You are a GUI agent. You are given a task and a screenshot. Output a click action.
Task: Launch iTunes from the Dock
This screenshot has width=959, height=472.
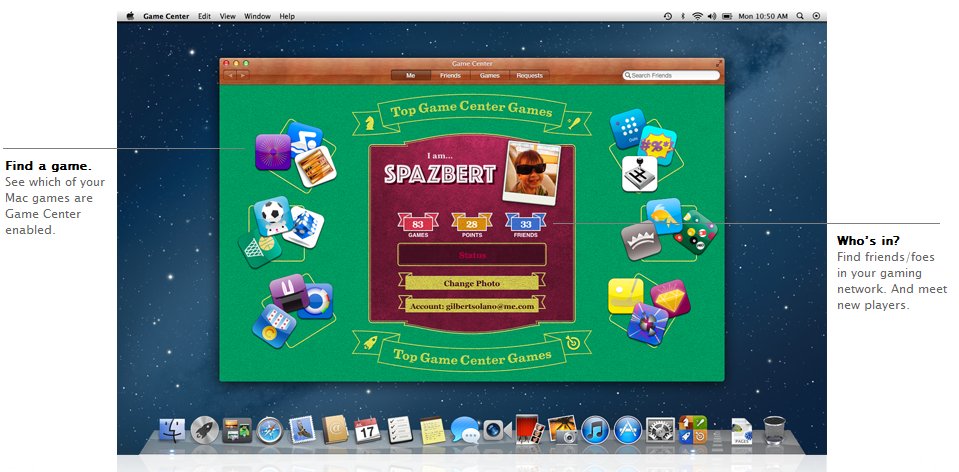[595, 430]
